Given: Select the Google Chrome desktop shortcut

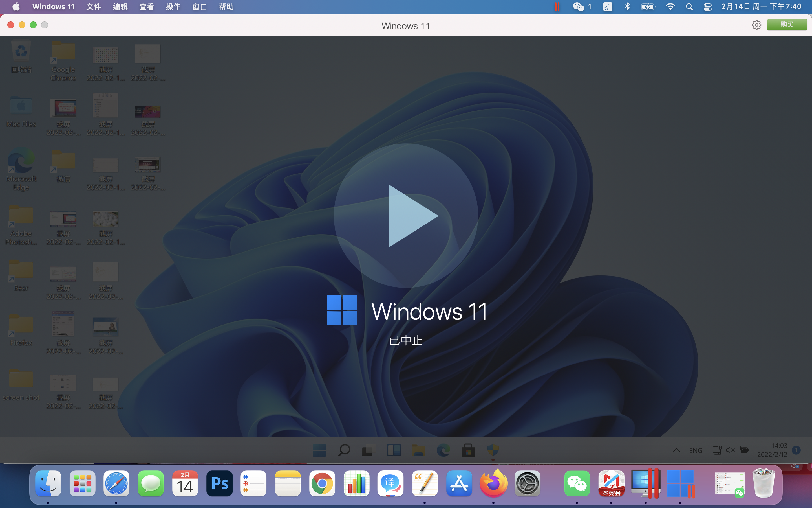Looking at the screenshot, I should pos(63,61).
